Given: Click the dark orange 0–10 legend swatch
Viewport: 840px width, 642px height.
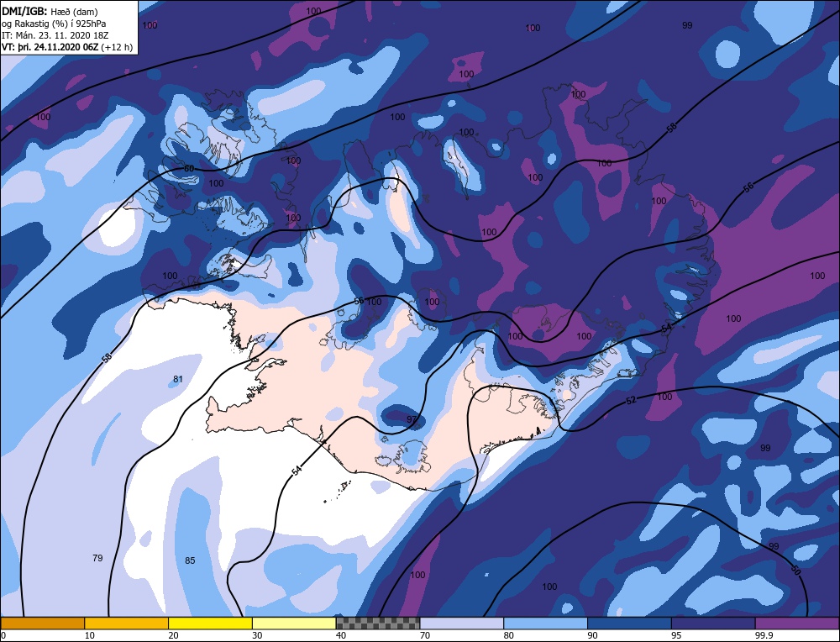Looking at the screenshot, I should [42, 623].
